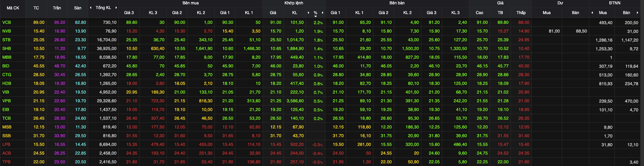Click VCB percent change 2.2%

pos(318,23)
